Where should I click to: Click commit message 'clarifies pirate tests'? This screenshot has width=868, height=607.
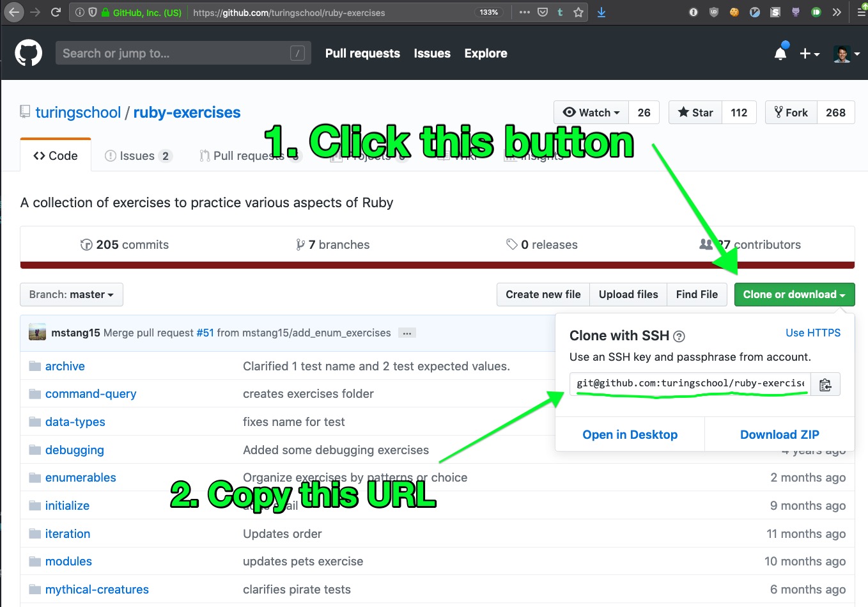pos(297,590)
